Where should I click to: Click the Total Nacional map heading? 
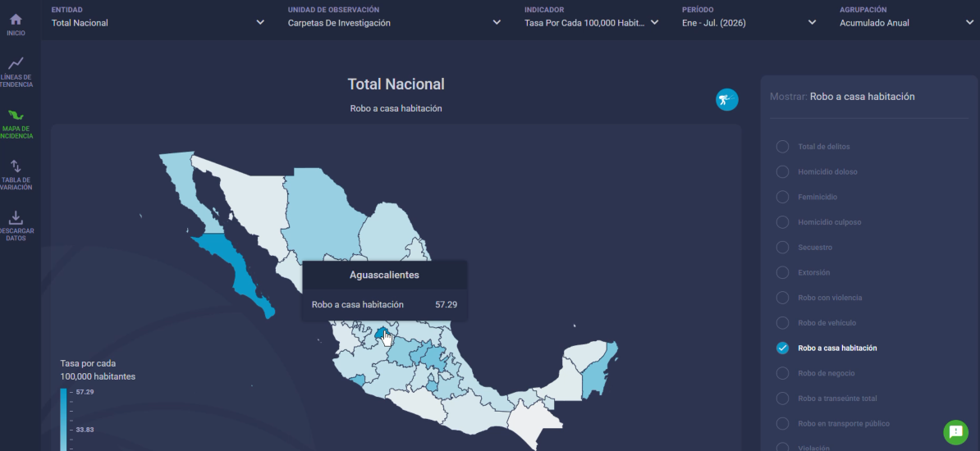(x=396, y=84)
